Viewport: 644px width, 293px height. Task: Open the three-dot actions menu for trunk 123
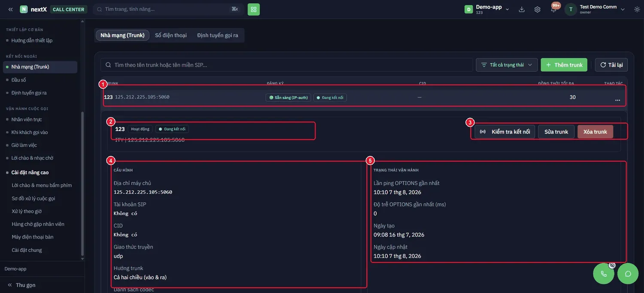(x=617, y=100)
